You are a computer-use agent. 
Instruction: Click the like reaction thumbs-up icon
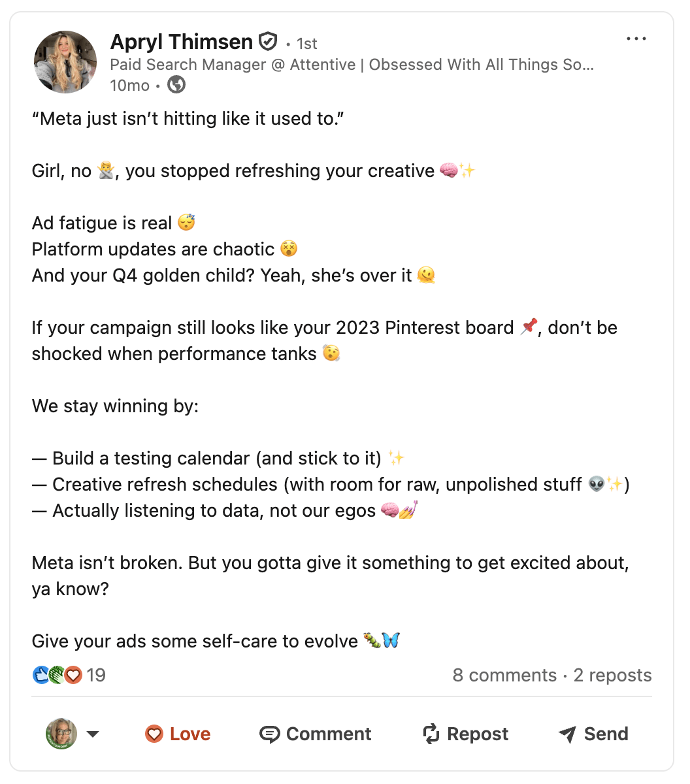click(41, 675)
